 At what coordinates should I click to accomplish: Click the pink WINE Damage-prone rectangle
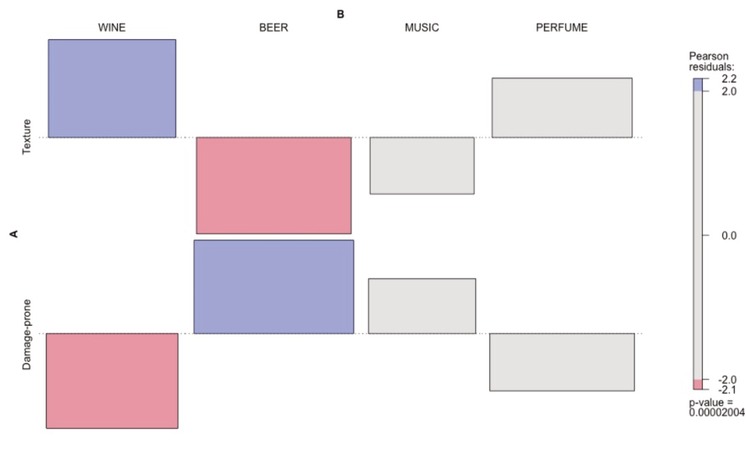pos(111,381)
